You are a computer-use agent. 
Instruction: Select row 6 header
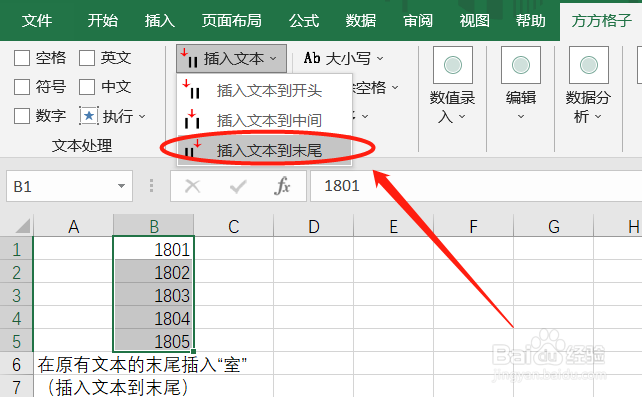tap(16, 363)
